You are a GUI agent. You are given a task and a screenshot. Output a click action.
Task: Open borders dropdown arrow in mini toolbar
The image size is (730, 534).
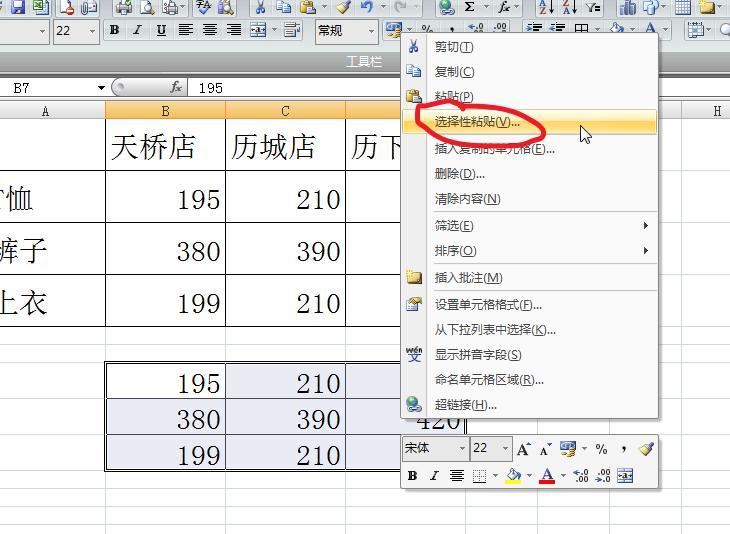(x=495, y=476)
